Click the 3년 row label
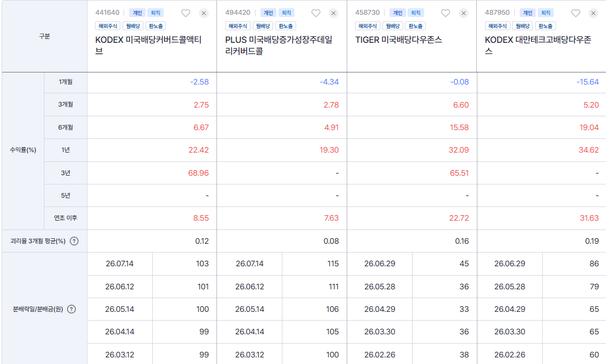The height and width of the screenshot is (364, 606). tap(66, 173)
